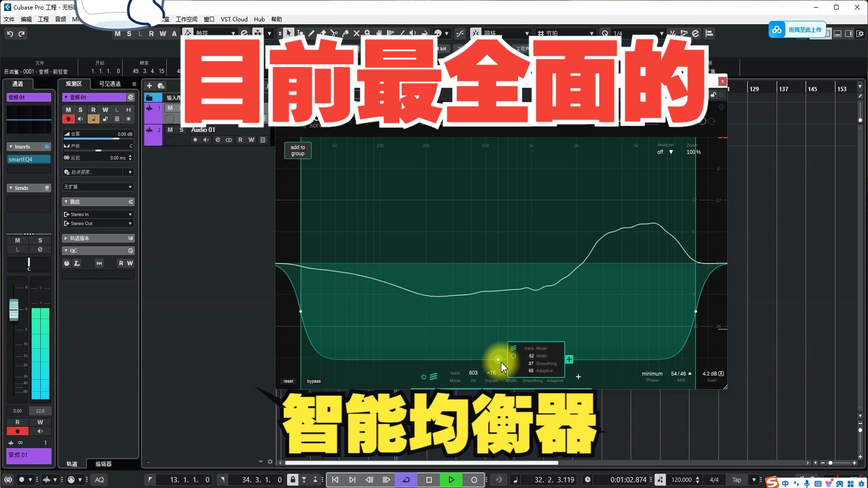Collapse the 跳线 routing section
The height and width of the screenshot is (488, 868).
pos(66,202)
